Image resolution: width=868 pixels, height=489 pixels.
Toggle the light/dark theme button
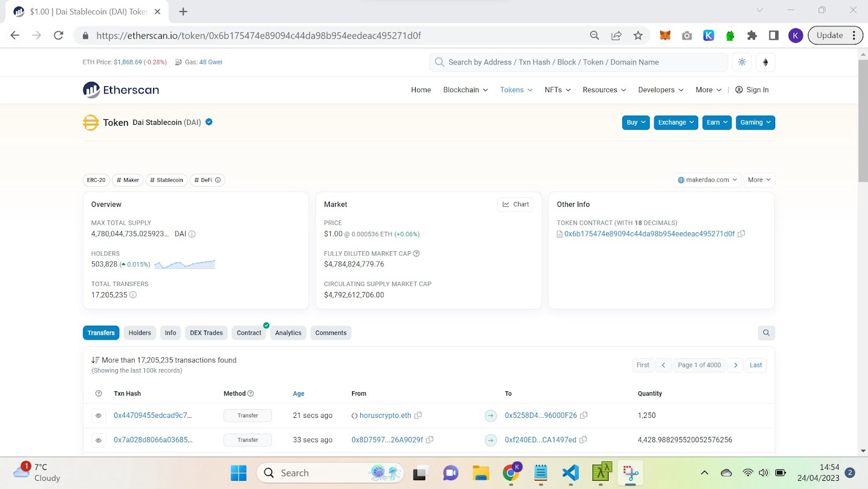[742, 62]
